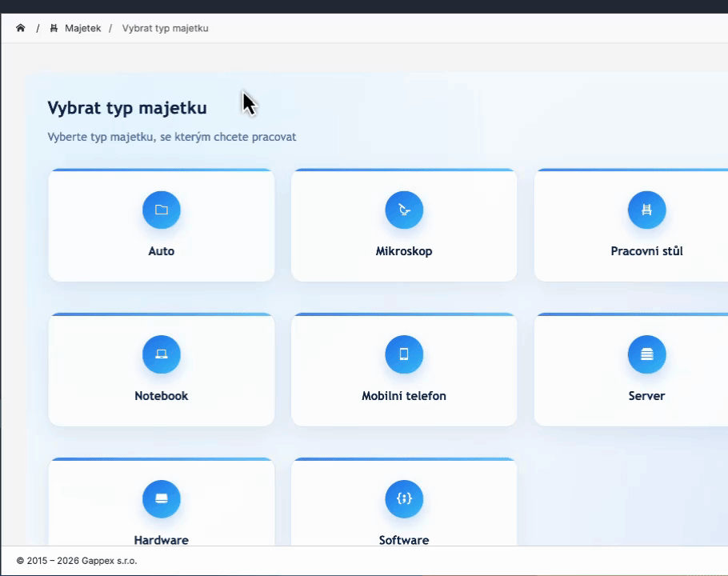The width and height of the screenshot is (728, 576).
Task: Click the 'Vybrat typ majetku' breadcrumb item
Action: (x=165, y=28)
